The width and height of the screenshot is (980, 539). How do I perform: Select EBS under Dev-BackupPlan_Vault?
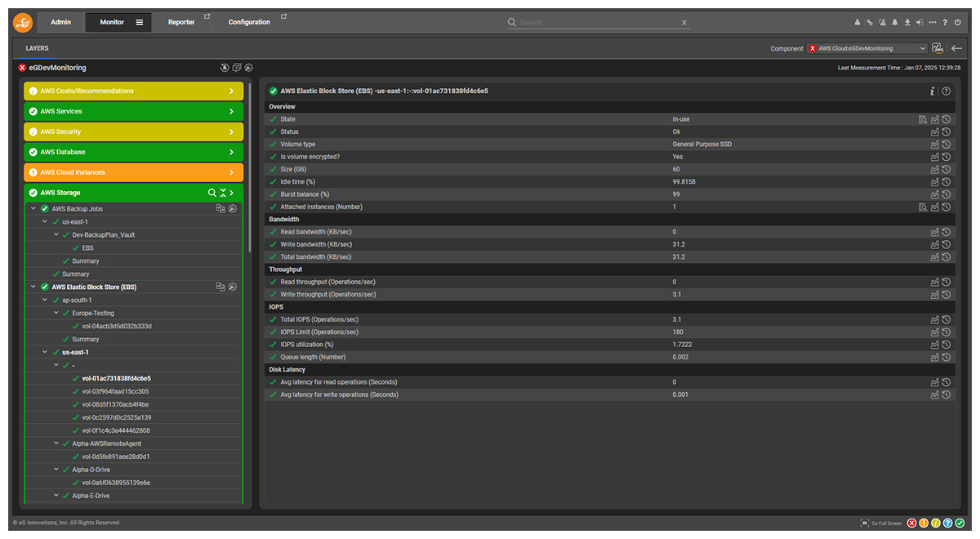(87, 248)
